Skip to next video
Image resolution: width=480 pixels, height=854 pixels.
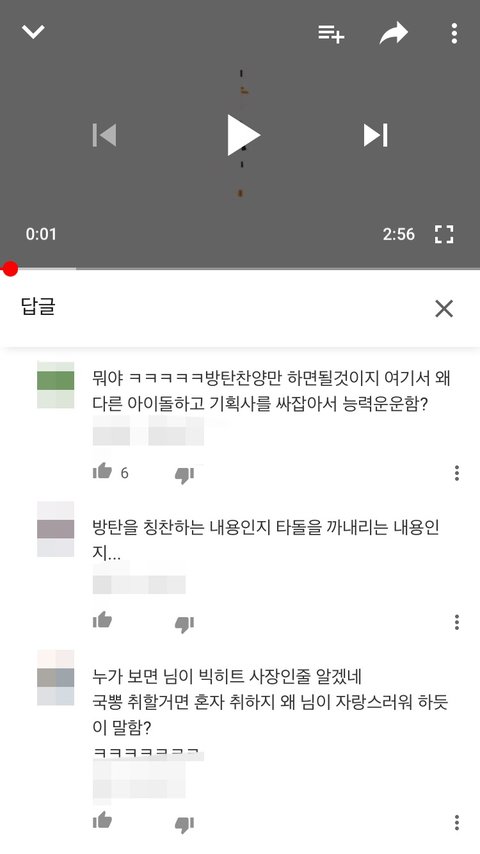[376, 135]
